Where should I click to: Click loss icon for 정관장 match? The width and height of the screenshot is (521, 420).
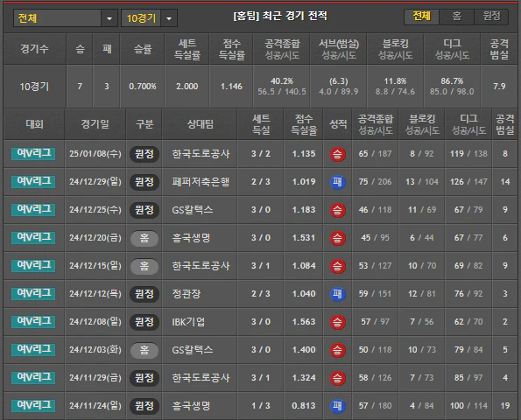337,294
